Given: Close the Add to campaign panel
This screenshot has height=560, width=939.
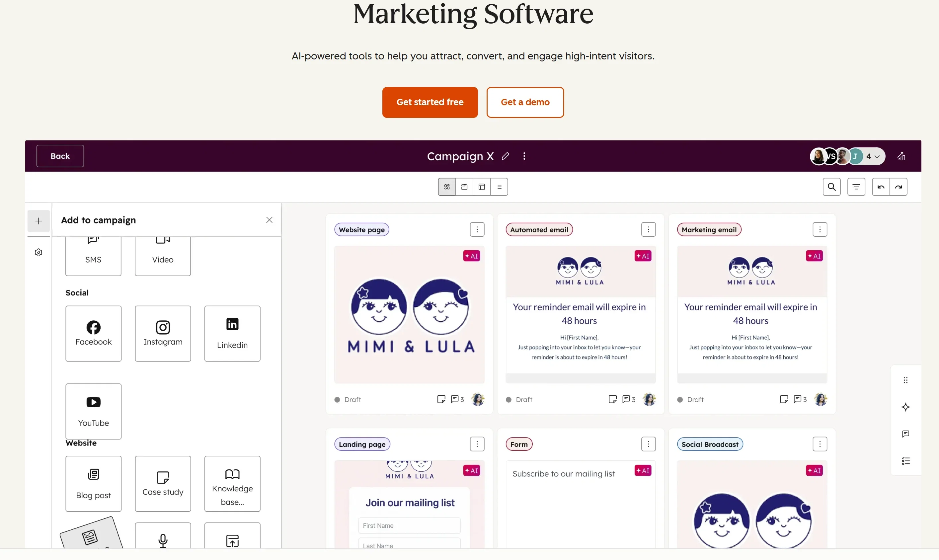Looking at the screenshot, I should (270, 220).
